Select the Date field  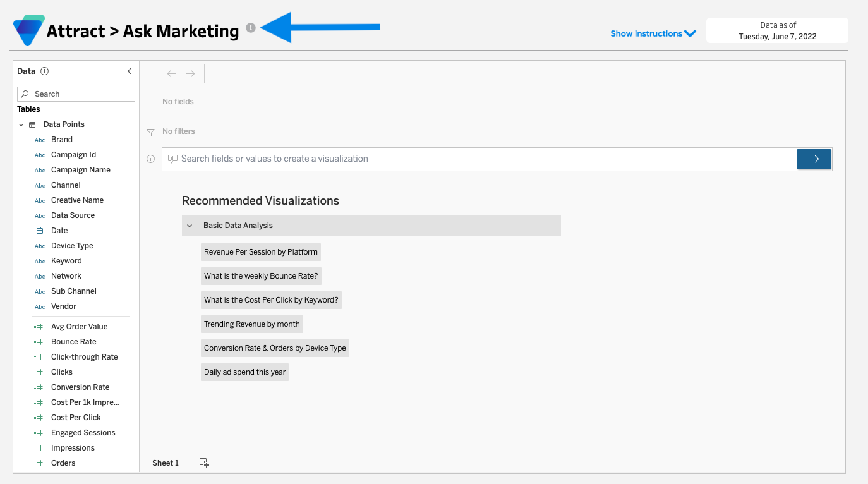pyautogui.click(x=59, y=231)
